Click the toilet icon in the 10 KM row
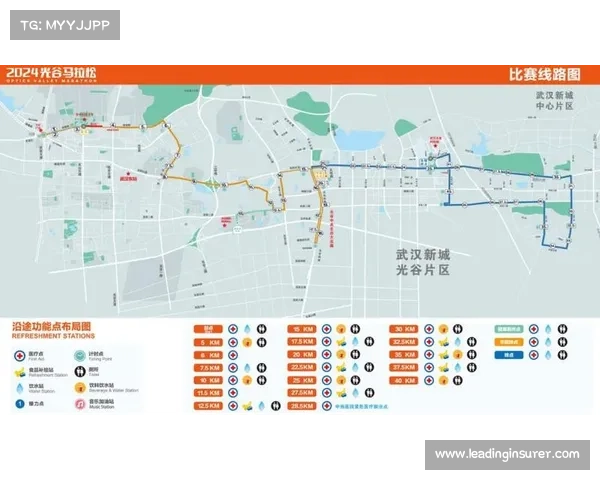Screen dimensions: 600x480 click(x=261, y=380)
